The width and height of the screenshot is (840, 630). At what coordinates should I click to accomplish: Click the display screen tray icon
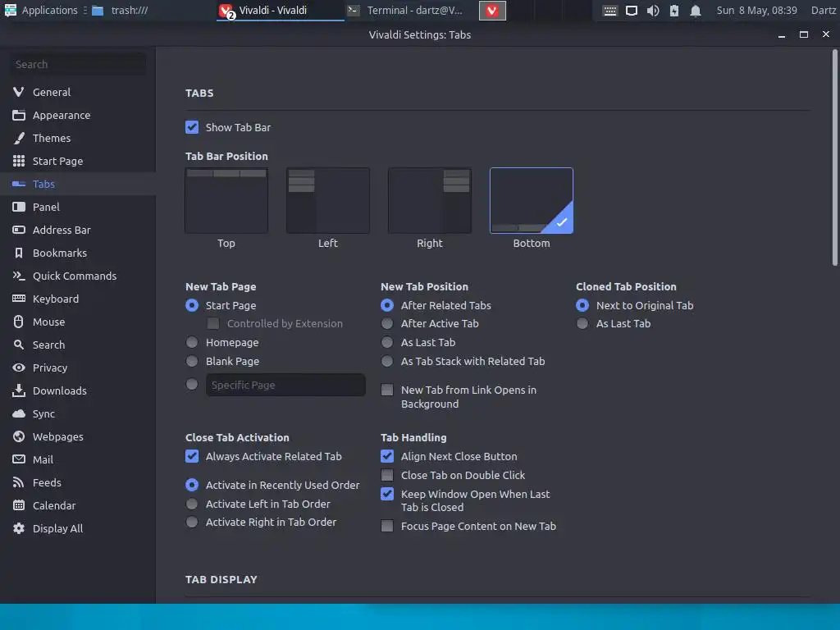coord(632,11)
